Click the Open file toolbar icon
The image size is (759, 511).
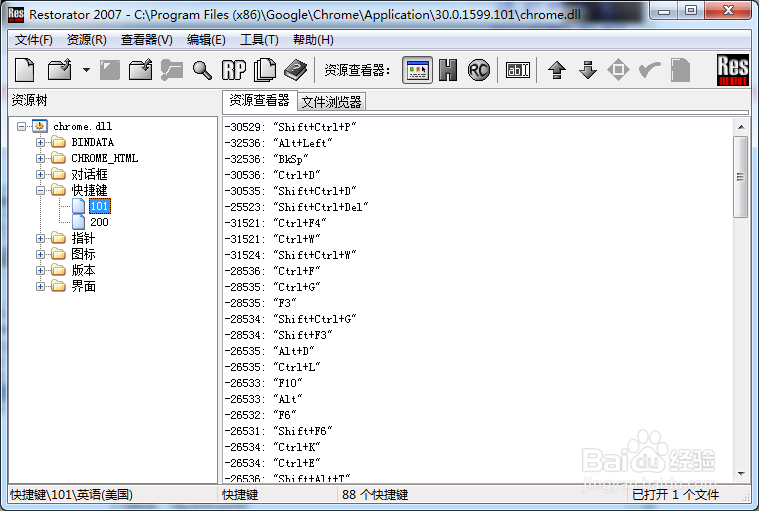(x=60, y=70)
